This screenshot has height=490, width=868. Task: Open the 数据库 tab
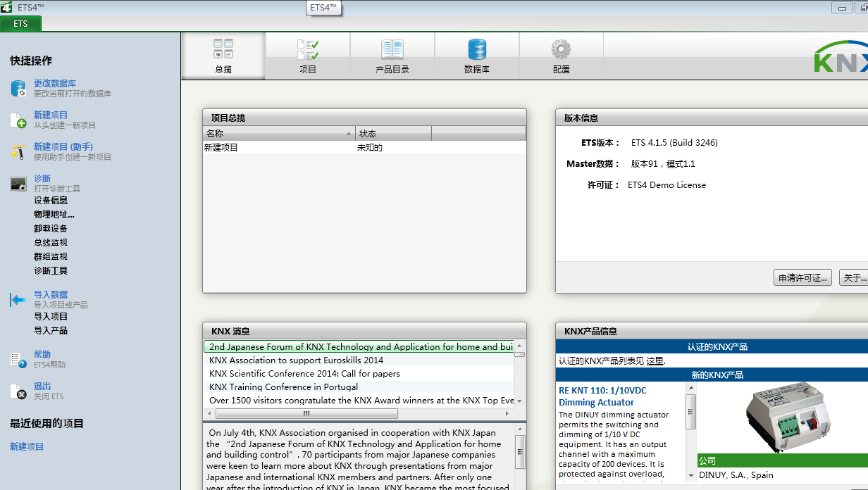coord(477,56)
